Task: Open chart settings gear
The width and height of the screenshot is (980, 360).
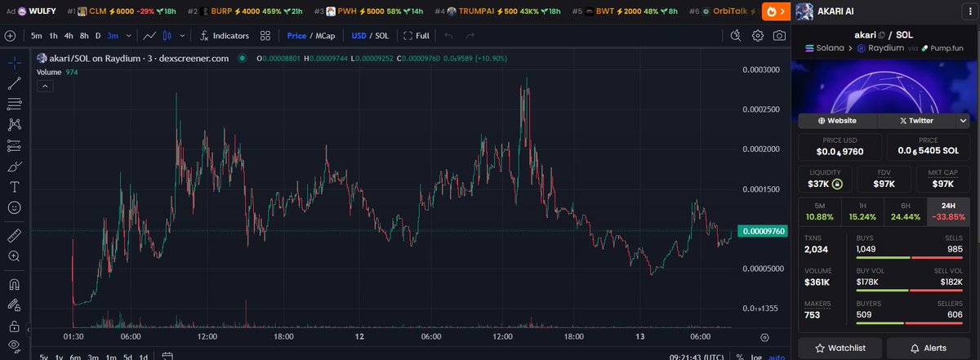Action: click(x=758, y=36)
